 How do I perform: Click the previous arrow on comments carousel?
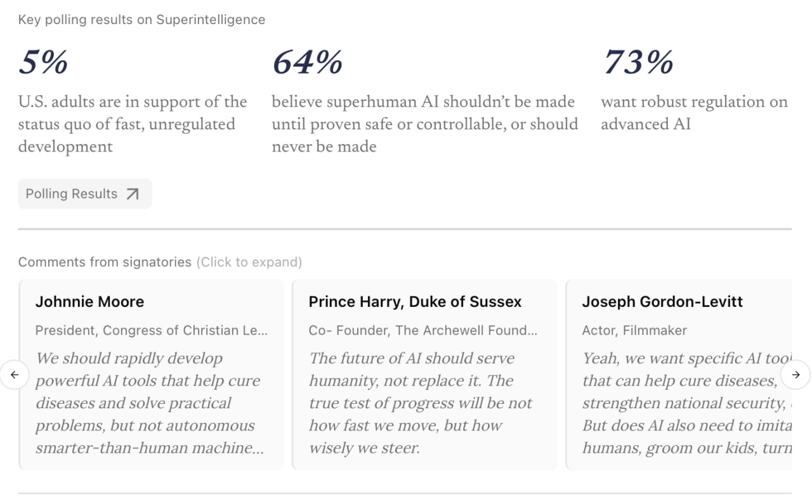(x=15, y=375)
